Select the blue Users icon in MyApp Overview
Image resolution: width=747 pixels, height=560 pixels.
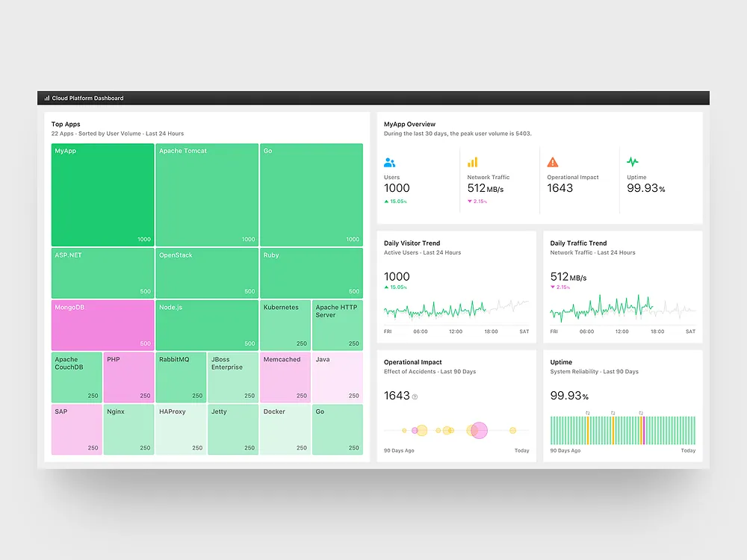(389, 162)
